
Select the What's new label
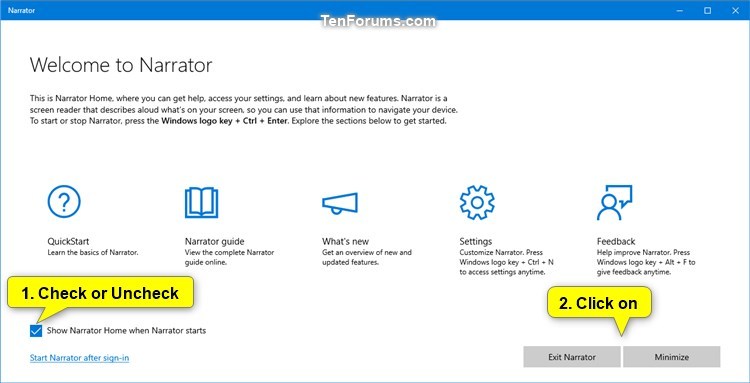pyautogui.click(x=345, y=241)
